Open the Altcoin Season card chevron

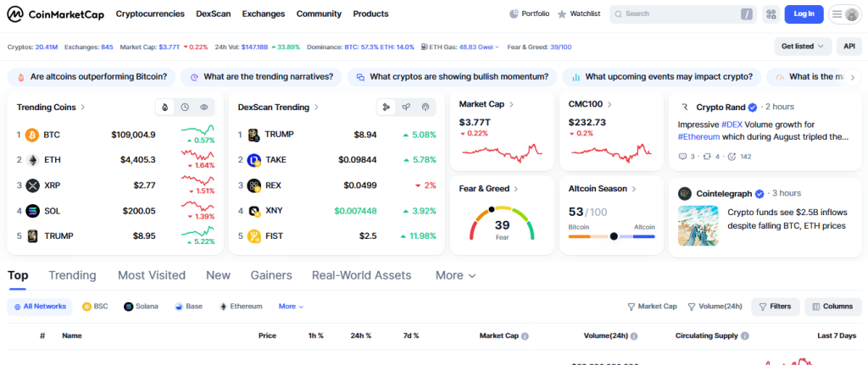(x=634, y=189)
